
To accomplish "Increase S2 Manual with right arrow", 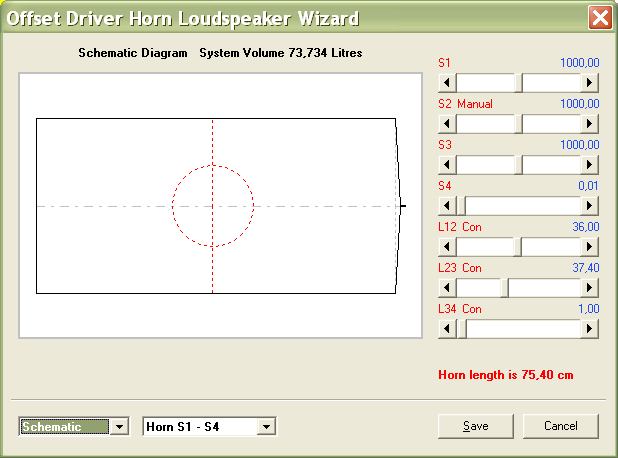I will coord(589,124).
